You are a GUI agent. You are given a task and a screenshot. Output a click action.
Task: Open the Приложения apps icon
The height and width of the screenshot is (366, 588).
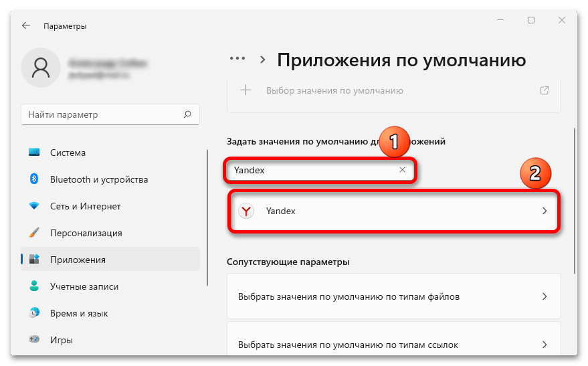tap(34, 259)
